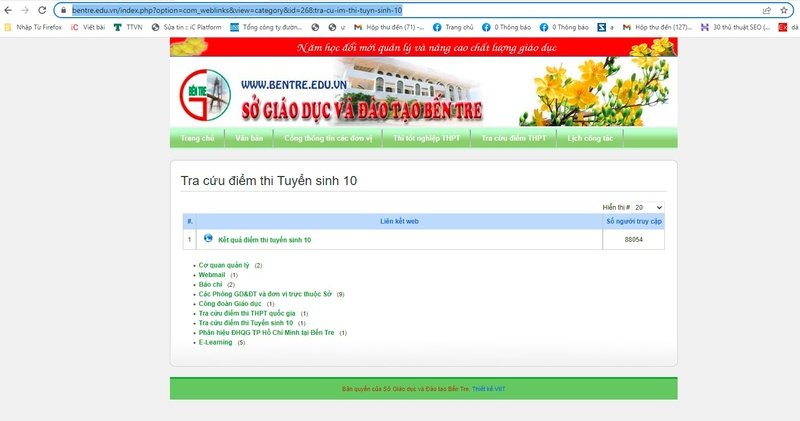Open the Báo chí category link
Screen dimensions: 800x421
210,285
